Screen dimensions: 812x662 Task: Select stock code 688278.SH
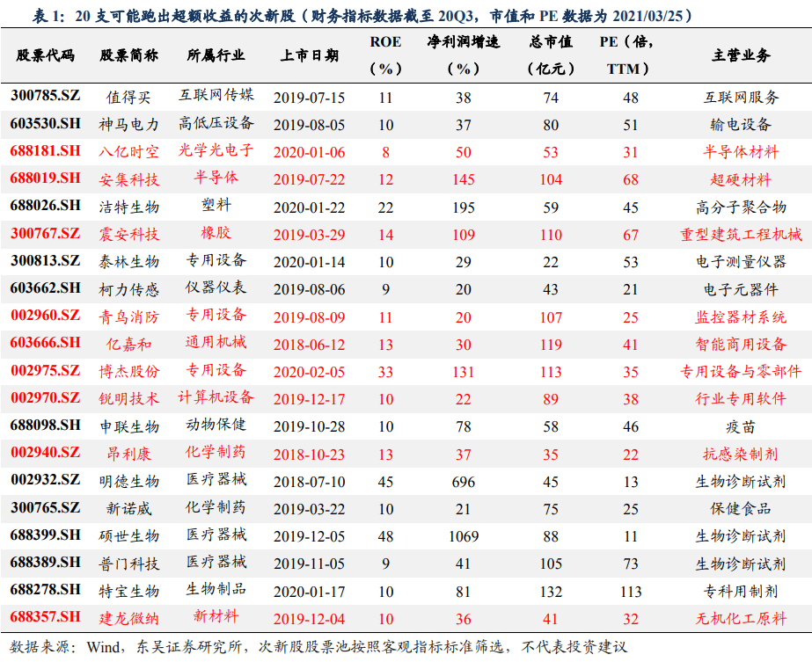pos(46,590)
